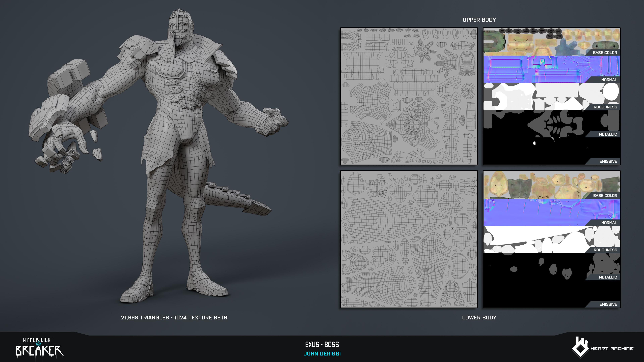
Task: Click the triangle count caption text
Action: [174, 318]
